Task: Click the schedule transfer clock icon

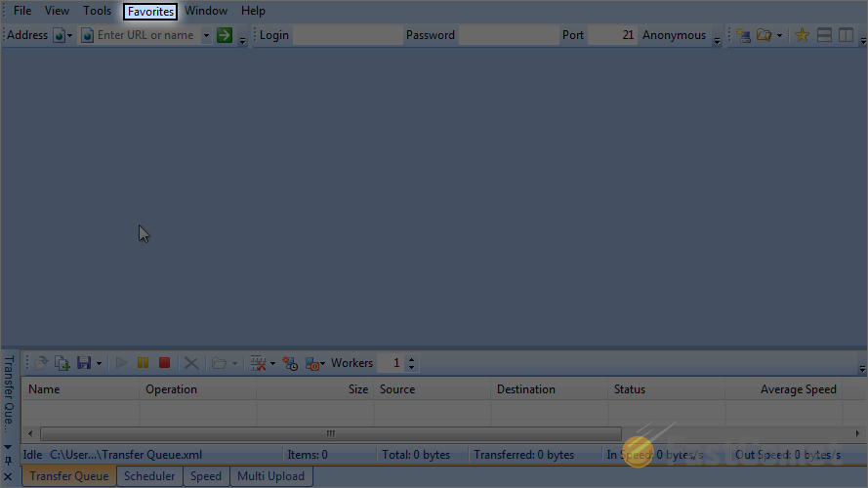Action: coord(290,363)
